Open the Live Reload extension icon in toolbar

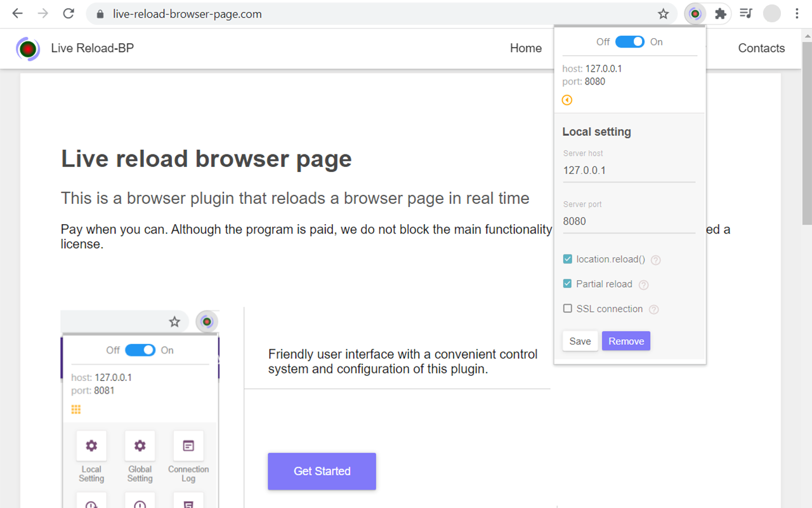[x=695, y=13]
